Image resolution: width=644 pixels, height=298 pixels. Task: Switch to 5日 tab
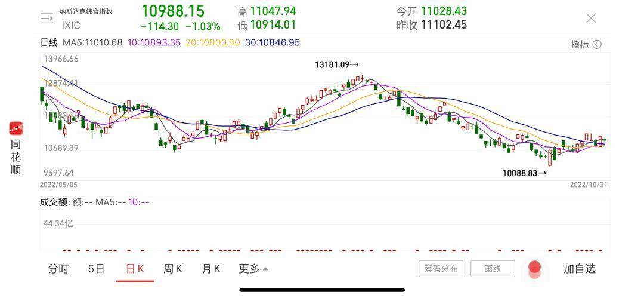pyautogui.click(x=96, y=269)
